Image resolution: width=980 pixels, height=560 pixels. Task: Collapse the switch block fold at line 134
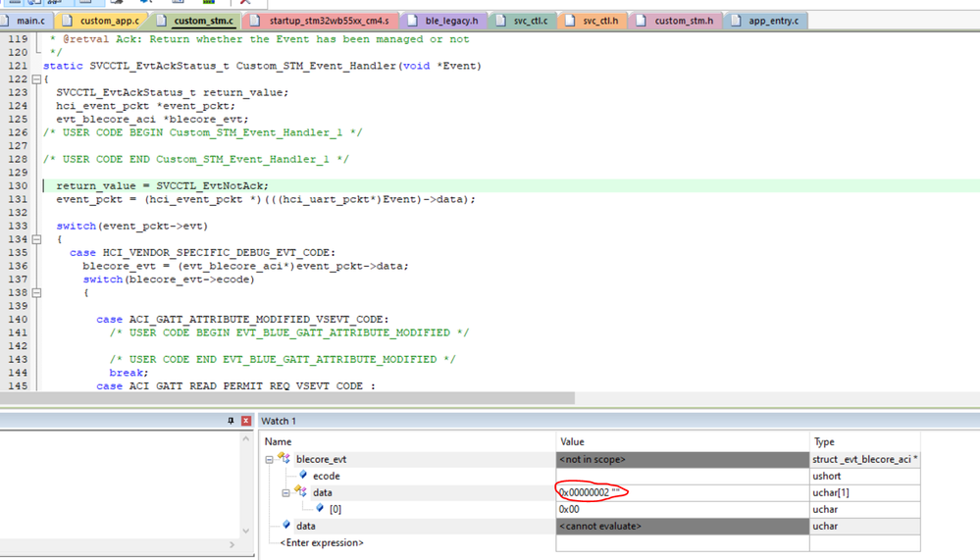37,239
